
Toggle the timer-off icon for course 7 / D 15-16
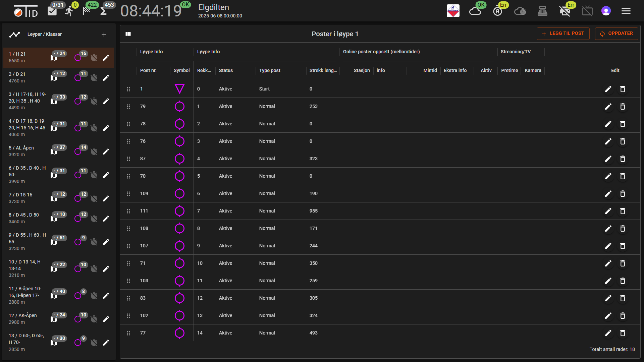(94, 198)
